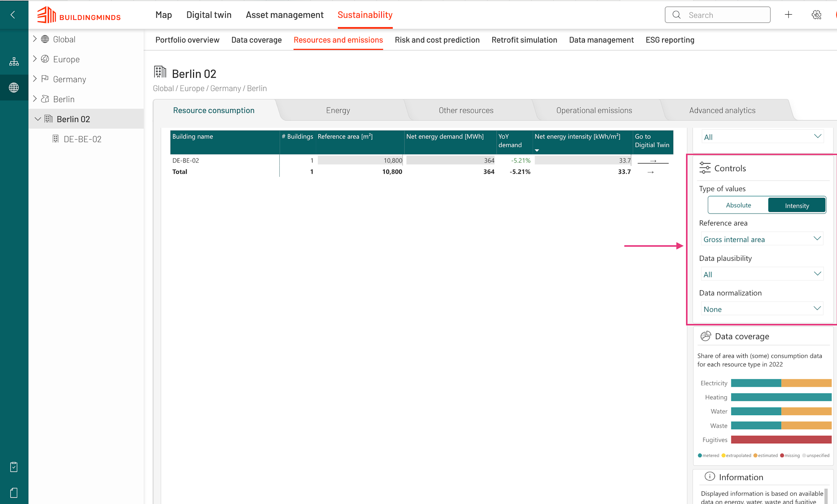Viewport: 837px width, 504px height.
Task: Click DE-BE-02 row Digital Twin arrow
Action: click(x=653, y=161)
